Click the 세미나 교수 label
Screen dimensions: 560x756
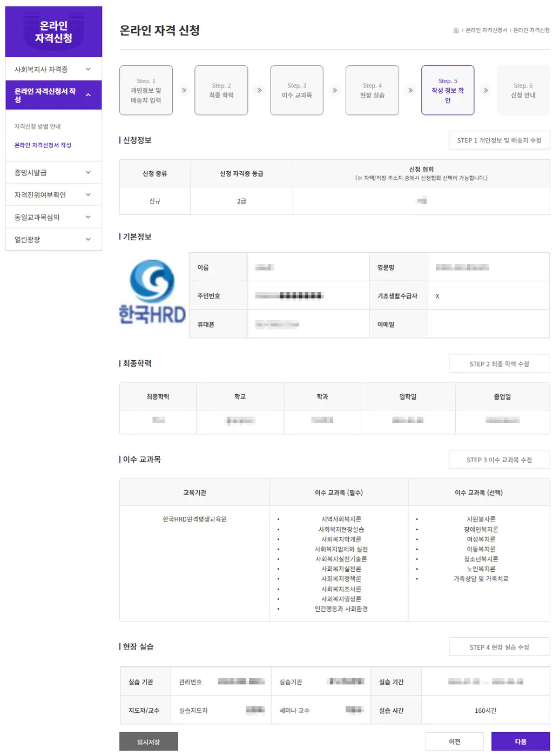(x=294, y=711)
